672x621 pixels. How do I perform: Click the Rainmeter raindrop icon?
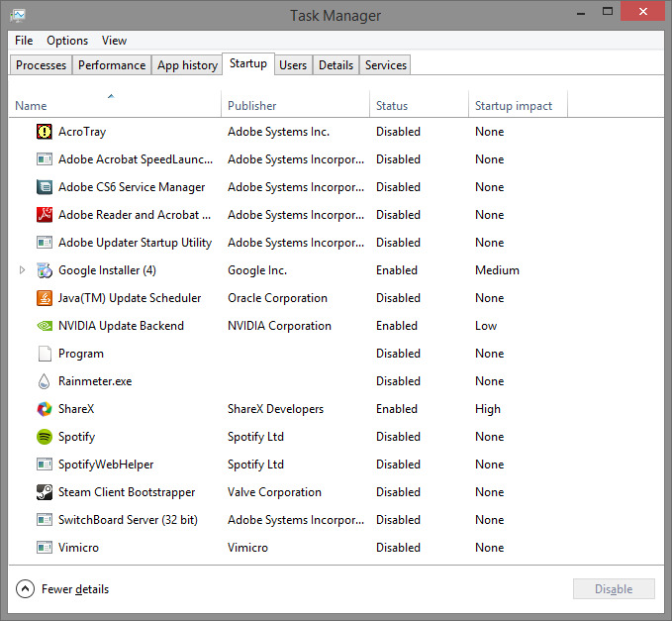44,381
